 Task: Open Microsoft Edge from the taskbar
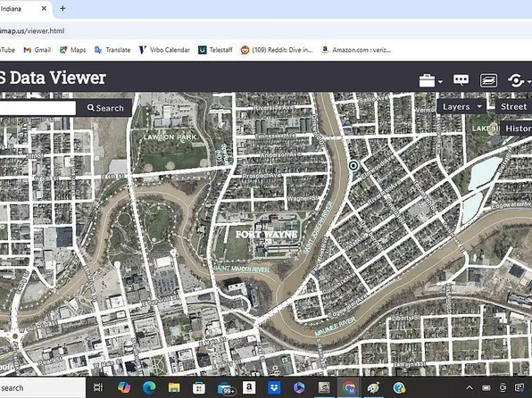tap(149, 387)
